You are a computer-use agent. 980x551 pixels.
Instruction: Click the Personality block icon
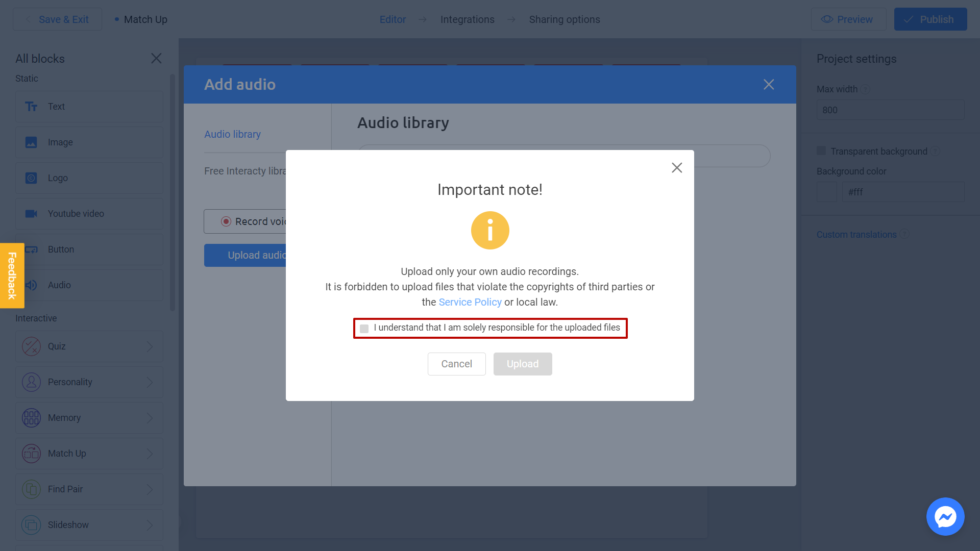32,382
